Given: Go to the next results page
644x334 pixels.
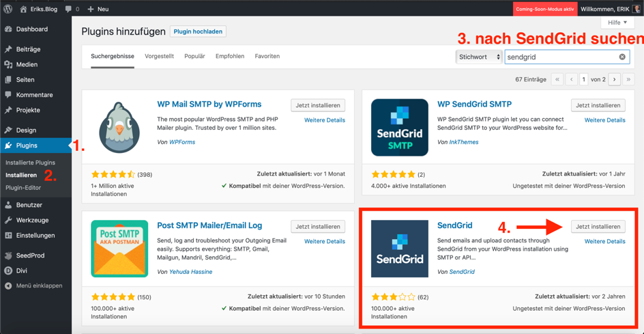Looking at the screenshot, I should [614, 80].
